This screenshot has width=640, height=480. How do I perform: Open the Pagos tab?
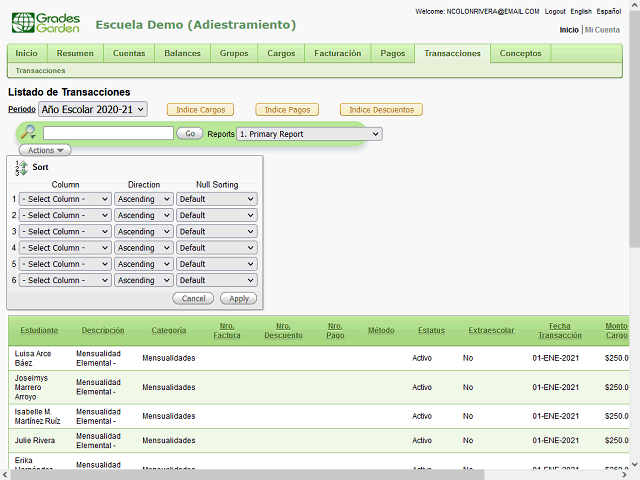(393, 53)
